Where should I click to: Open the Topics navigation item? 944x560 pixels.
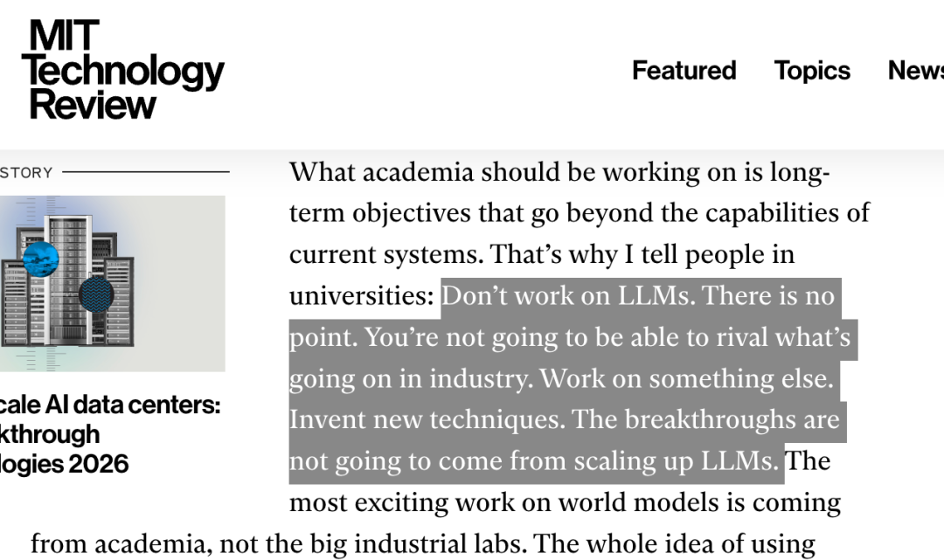812,71
